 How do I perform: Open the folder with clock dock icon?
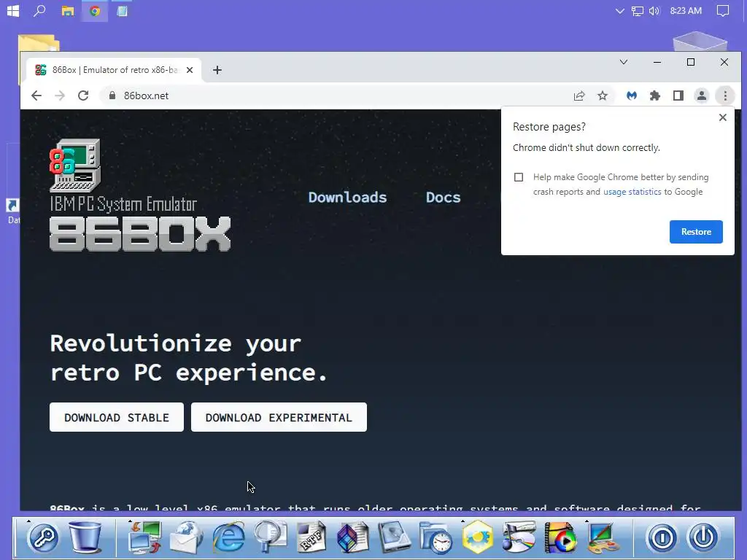coord(436,537)
